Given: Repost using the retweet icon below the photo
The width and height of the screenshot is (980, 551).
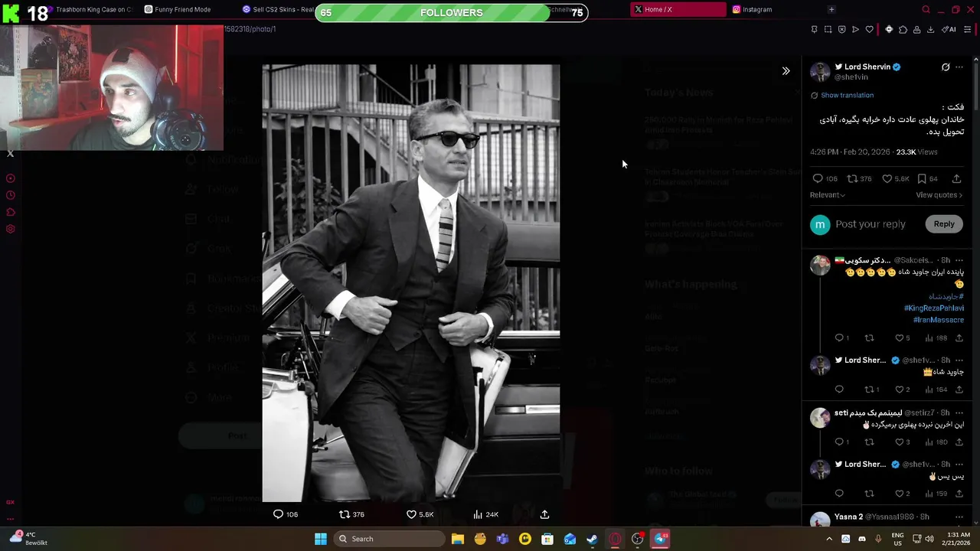Looking at the screenshot, I should click(345, 514).
